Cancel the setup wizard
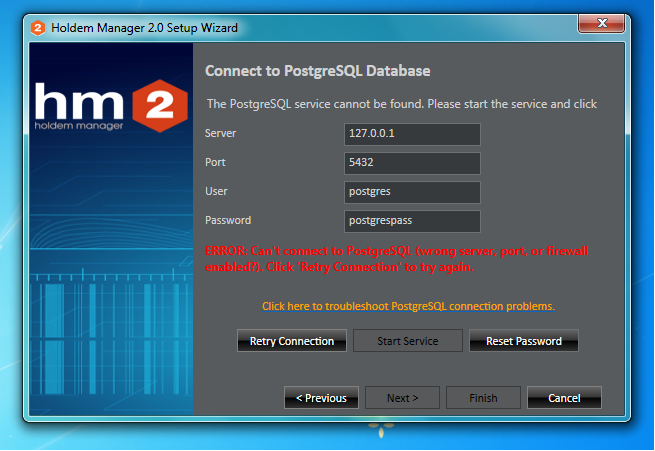The image size is (655, 451). pos(564,398)
